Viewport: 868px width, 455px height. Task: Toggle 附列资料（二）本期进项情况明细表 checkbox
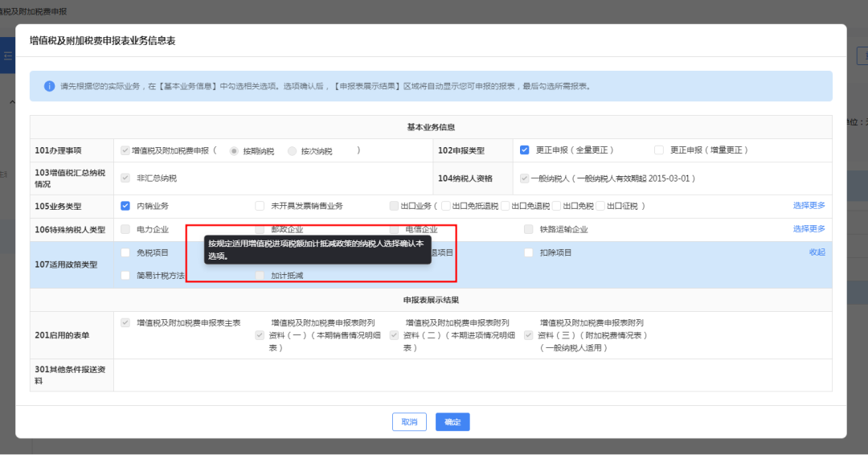click(x=394, y=335)
